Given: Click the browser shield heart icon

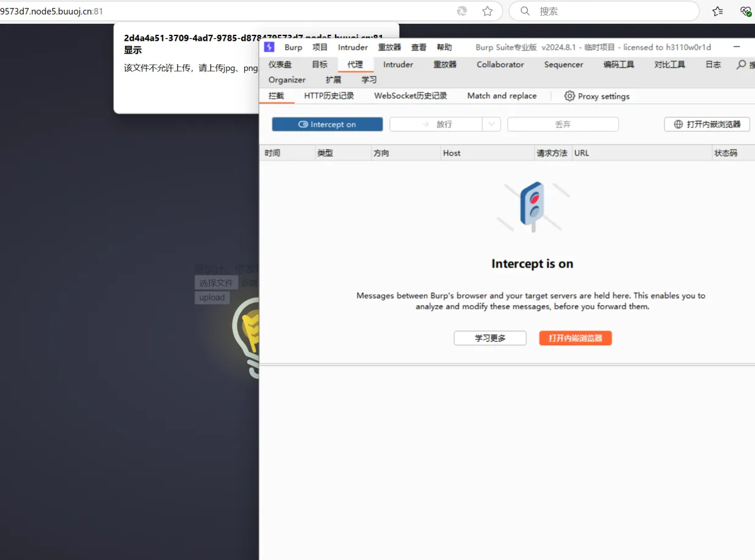Looking at the screenshot, I should click(x=745, y=11).
